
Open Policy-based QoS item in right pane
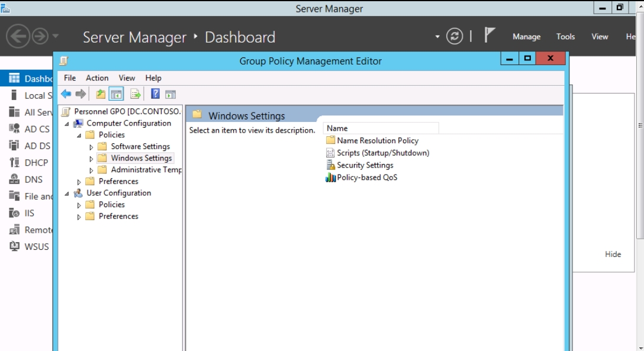[x=362, y=178]
